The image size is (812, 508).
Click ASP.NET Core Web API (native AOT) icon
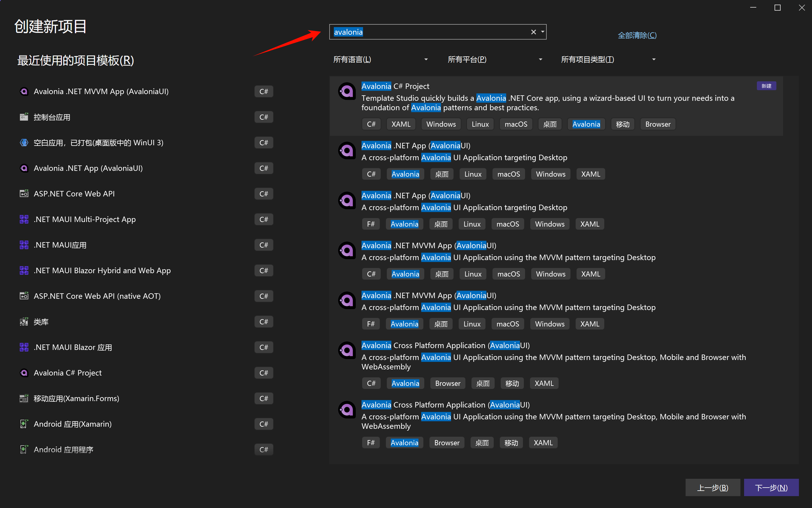click(24, 296)
